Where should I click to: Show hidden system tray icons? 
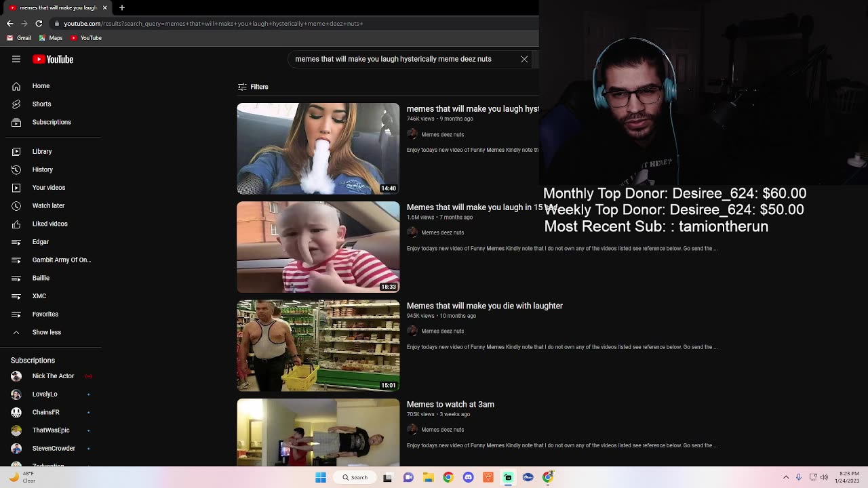(x=786, y=477)
